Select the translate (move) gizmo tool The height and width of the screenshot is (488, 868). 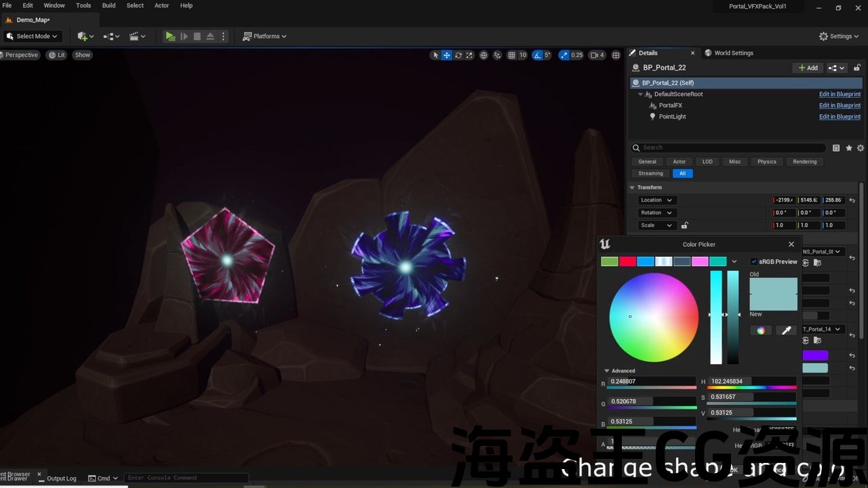tap(447, 55)
